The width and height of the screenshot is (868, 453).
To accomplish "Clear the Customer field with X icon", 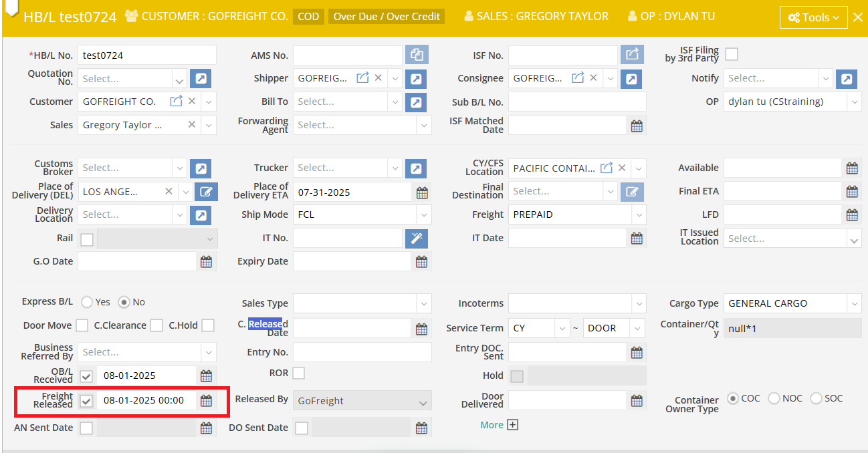I will [x=192, y=102].
